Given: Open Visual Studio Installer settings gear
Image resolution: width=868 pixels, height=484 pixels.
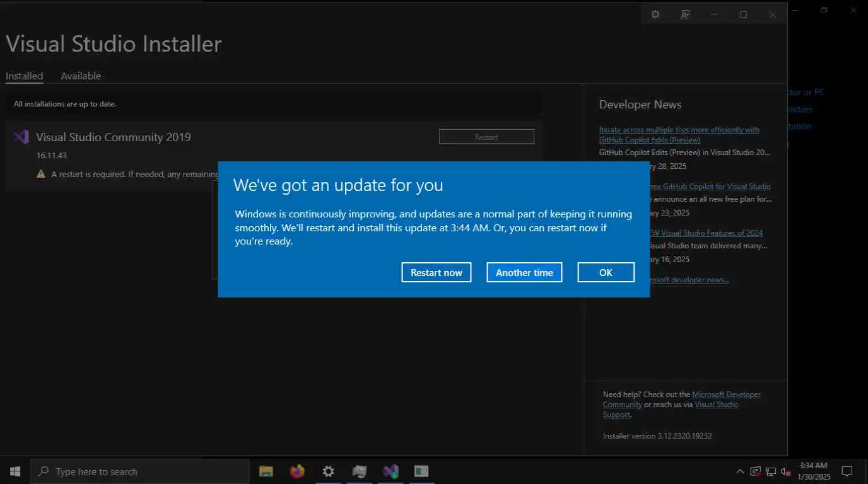Looking at the screenshot, I should (655, 14).
